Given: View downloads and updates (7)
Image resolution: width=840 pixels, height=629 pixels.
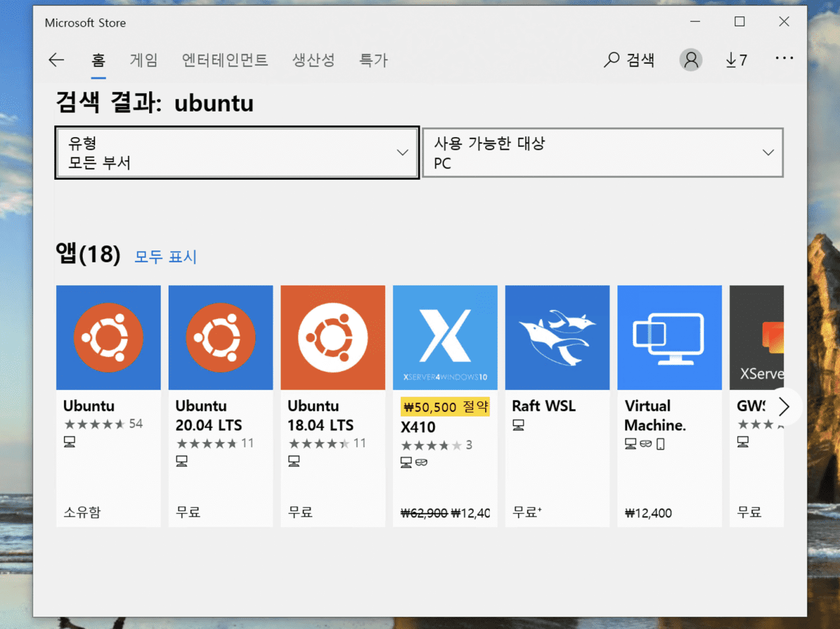Looking at the screenshot, I should click(736, 60).
